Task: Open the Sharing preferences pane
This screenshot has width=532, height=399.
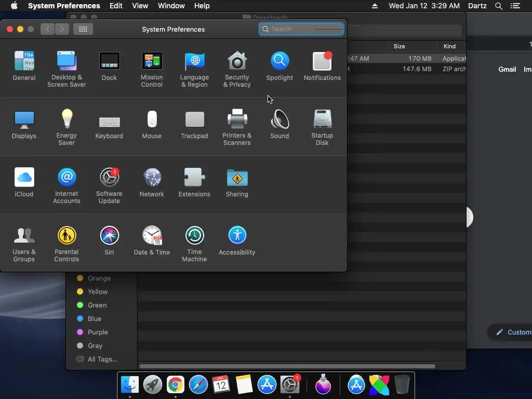Action: point(237,182)
